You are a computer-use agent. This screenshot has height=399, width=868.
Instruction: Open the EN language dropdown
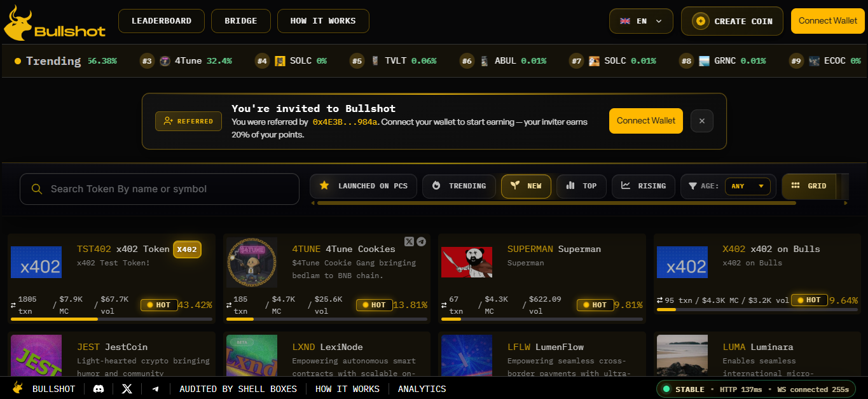[641, 21]
